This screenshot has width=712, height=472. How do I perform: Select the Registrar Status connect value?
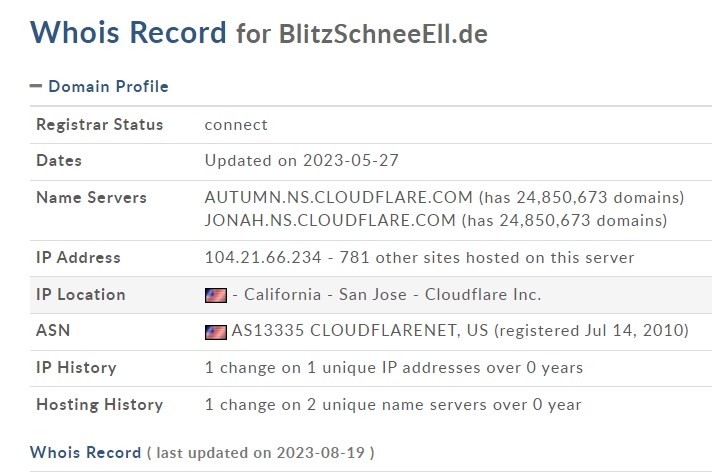point(236,124)
